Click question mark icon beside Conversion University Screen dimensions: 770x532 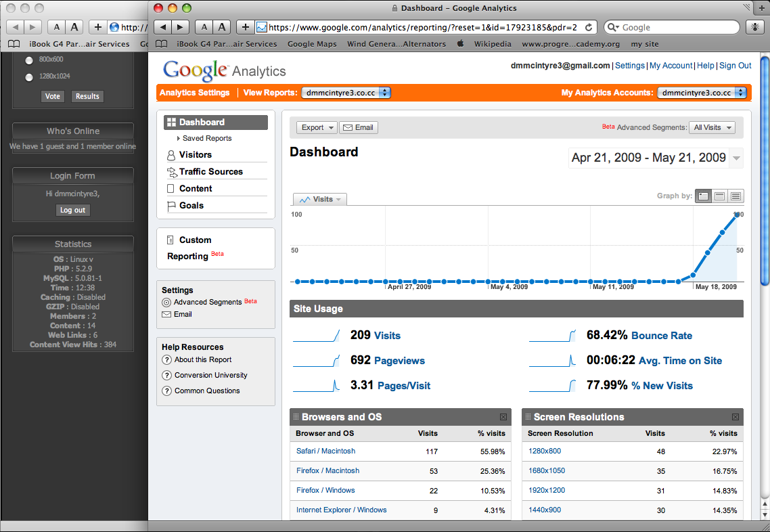[x=166, y=375]
